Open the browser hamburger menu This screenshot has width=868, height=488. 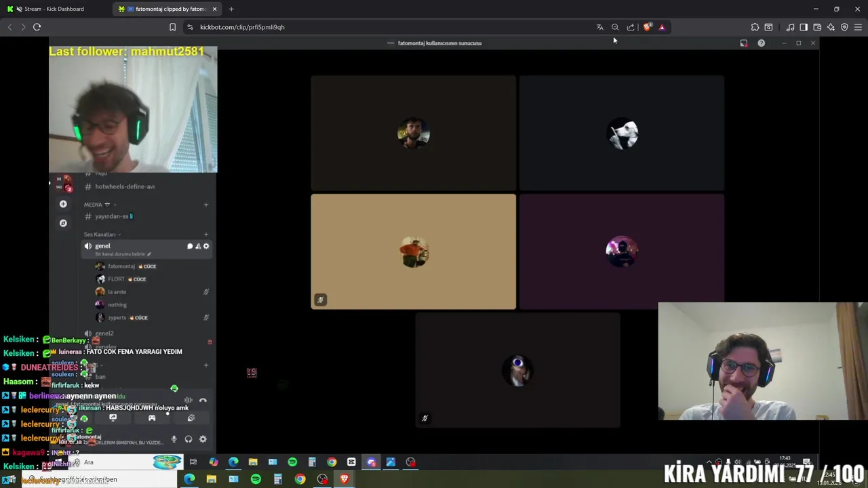pos(858,27)
